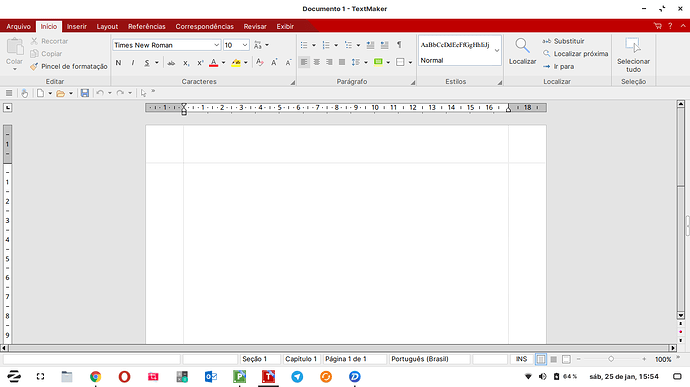Click Localizar próxima

[x=576, y=54]
